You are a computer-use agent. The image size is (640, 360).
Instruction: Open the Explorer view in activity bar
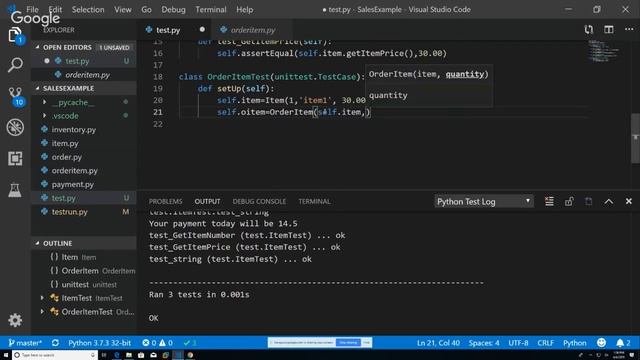click(15, 35)
